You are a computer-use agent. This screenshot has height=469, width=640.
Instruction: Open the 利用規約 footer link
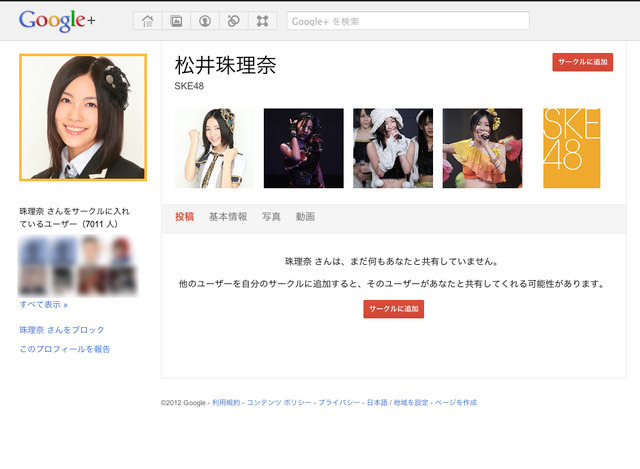(226, 403)
